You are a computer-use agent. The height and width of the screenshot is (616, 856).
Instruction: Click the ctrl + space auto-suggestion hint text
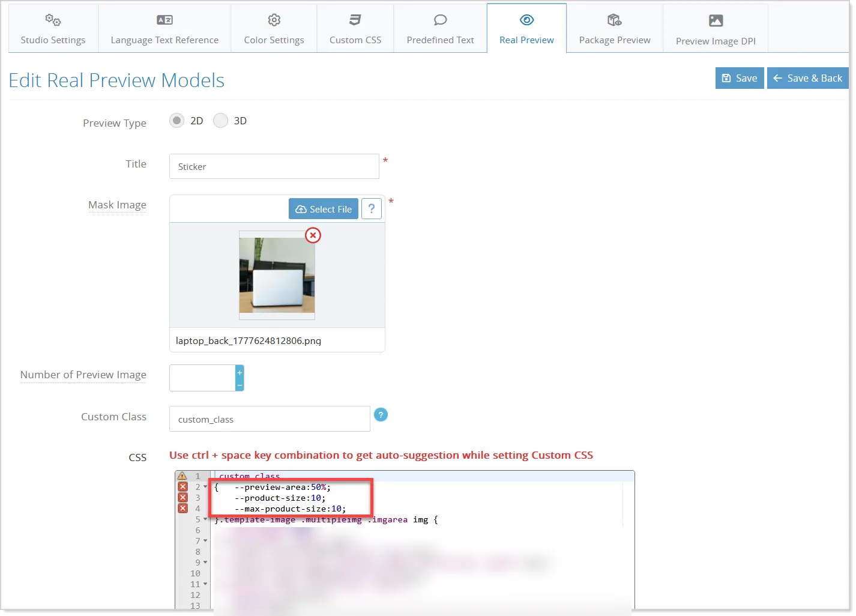381,455
